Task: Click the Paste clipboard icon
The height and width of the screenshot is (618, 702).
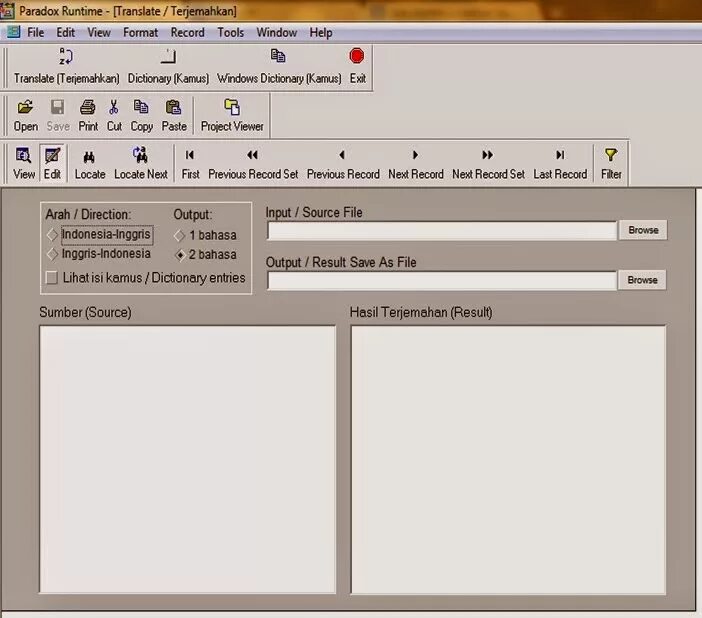Action: (x=173, y=107)
